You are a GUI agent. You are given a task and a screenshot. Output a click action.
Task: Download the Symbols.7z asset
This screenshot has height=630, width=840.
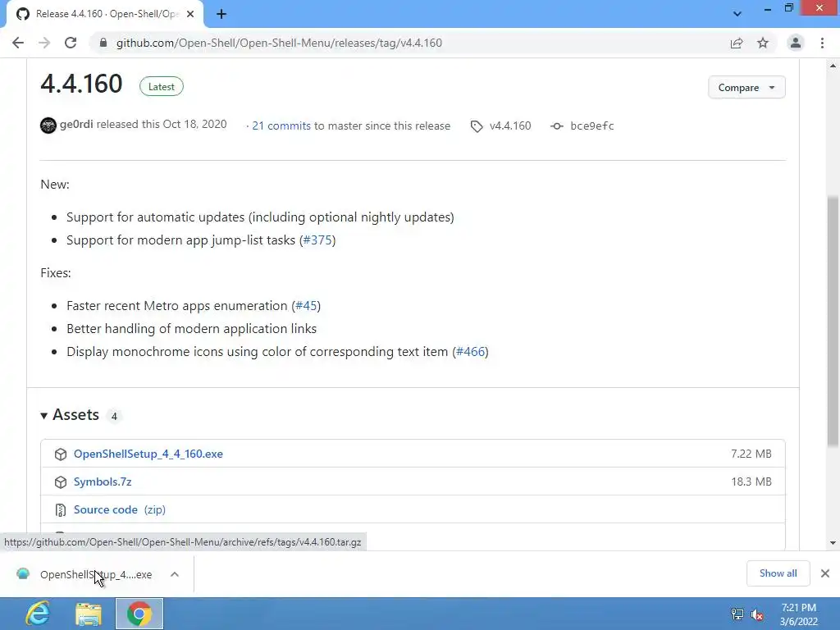pos(103,482)
